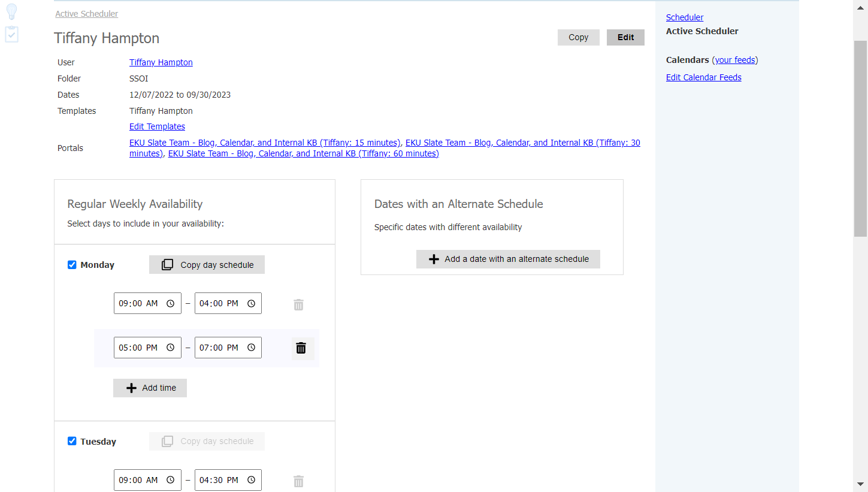868x492 pixels.
Task: Add time to Monday schedule
Action: point(150,388)
